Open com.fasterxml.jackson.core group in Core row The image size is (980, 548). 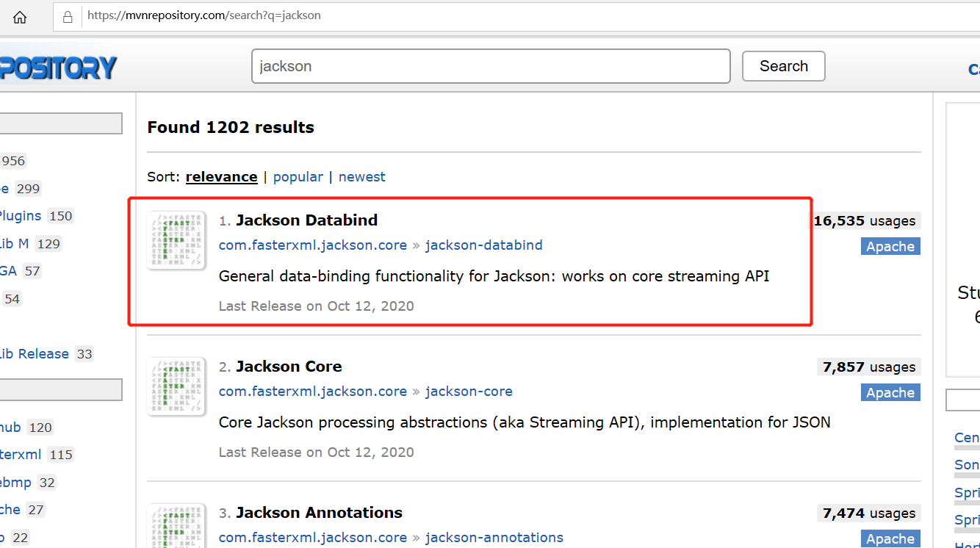click(x=312, y=392)
